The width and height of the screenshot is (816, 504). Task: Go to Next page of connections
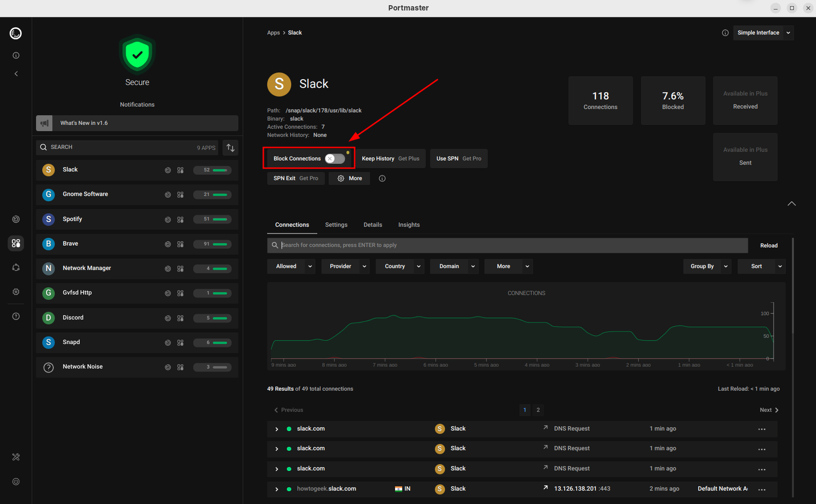(x=769, y=410)
